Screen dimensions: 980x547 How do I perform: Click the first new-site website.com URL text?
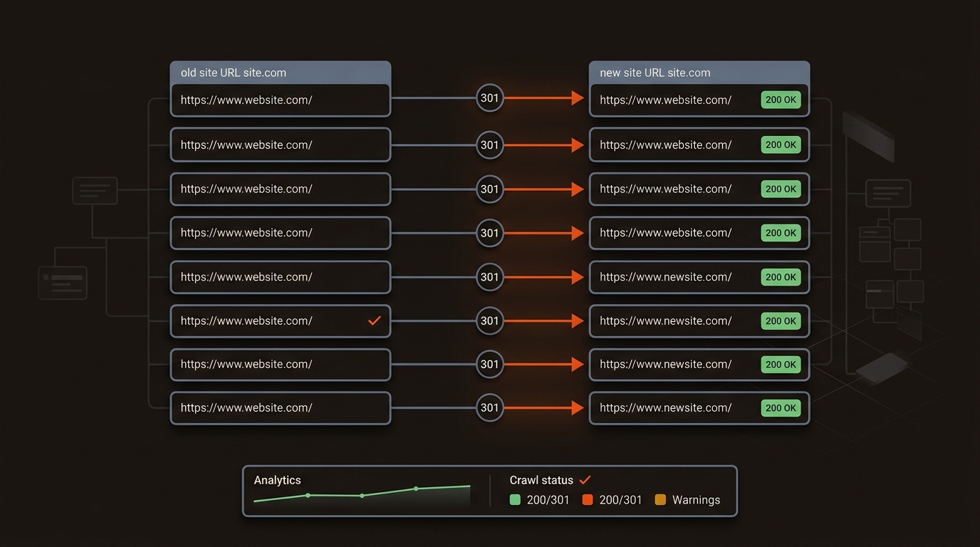coord(665,100)
